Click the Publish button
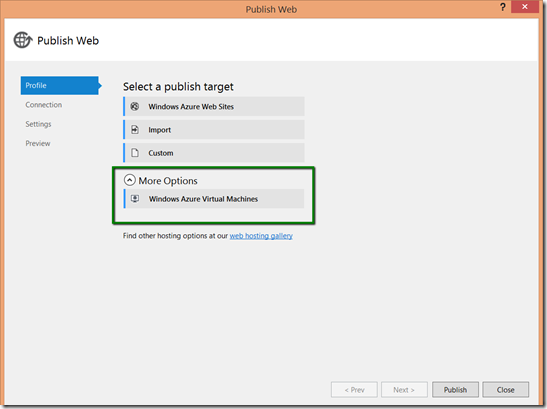 [x=455, y=389]
